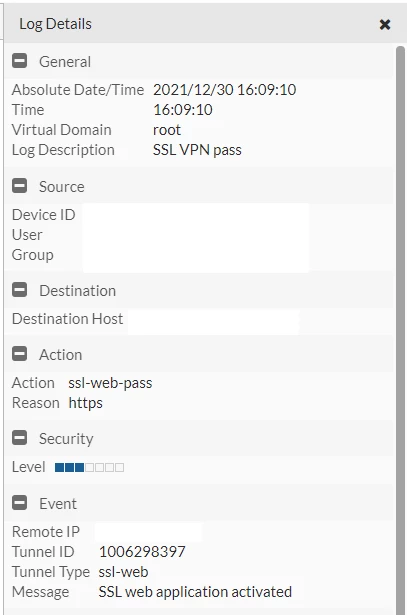
Task: Click the Log Details vertical scrollbar
Action: point(400,329)
